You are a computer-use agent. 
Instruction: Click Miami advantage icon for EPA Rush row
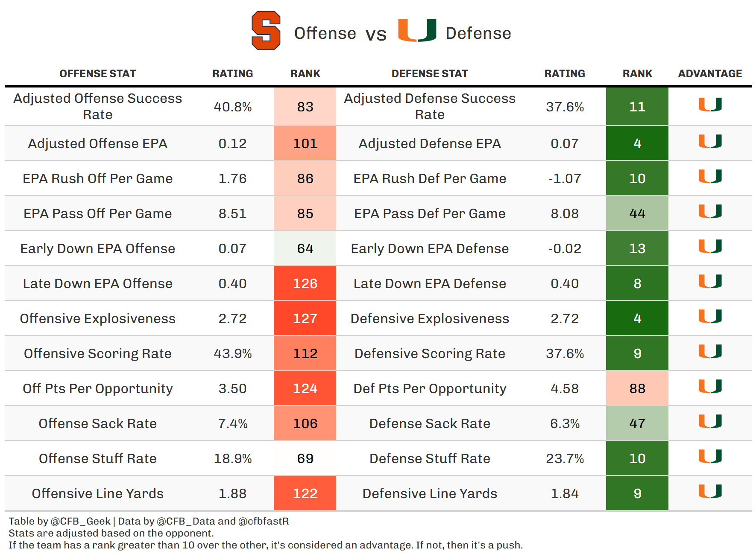pyautogui.click(x=710, y=176)
